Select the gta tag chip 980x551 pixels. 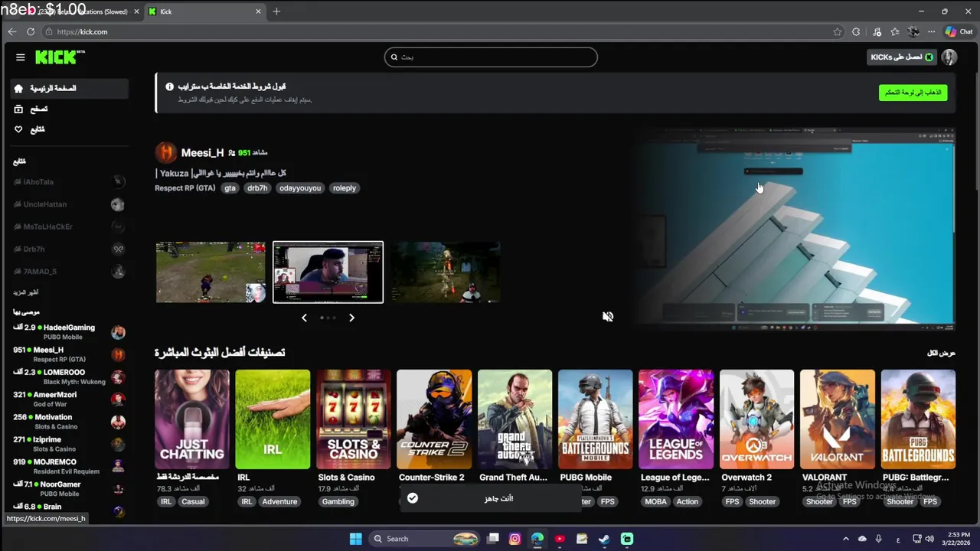point(230,188)
